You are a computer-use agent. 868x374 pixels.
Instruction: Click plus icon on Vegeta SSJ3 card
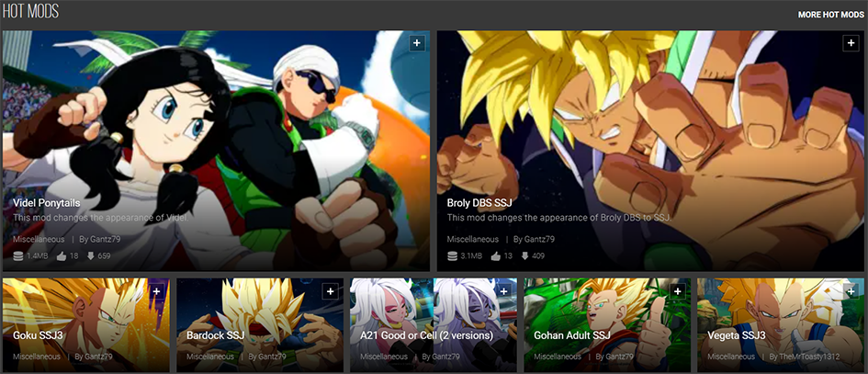[852, 291]
